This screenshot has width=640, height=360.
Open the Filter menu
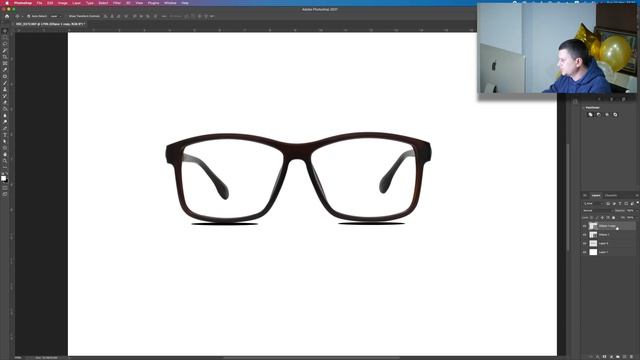pyautogui.click(x=117, y=3)
